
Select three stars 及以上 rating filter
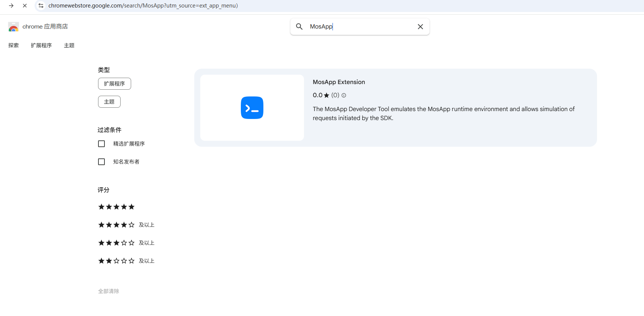click(x=126, y=243)
